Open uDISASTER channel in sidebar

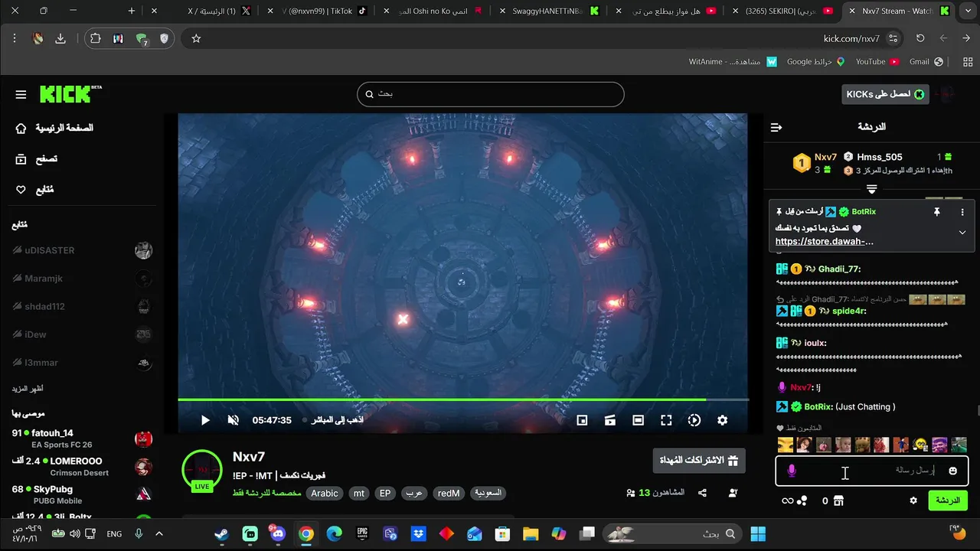83,250
